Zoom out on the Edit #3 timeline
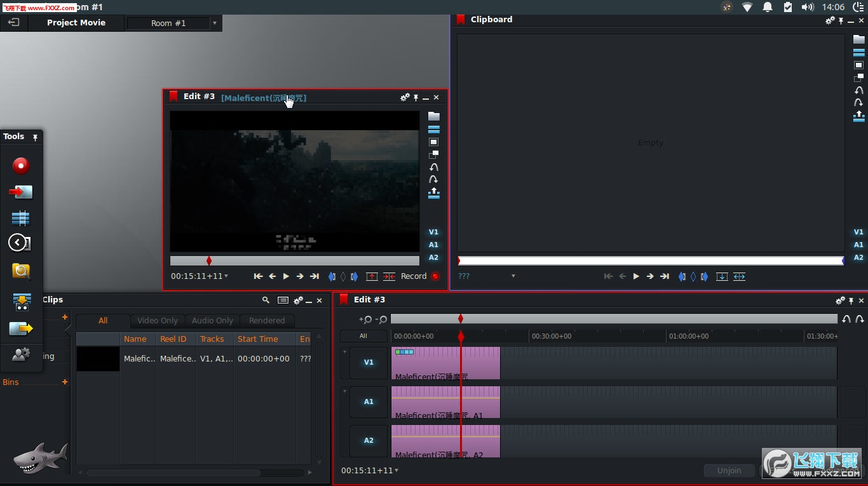 381,319
